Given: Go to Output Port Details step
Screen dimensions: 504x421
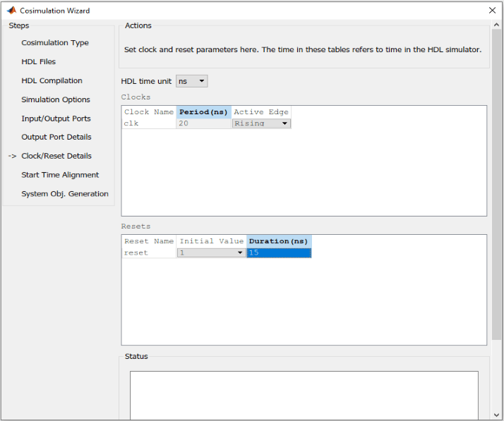Looking at the screenshot, I should [56, 138].
